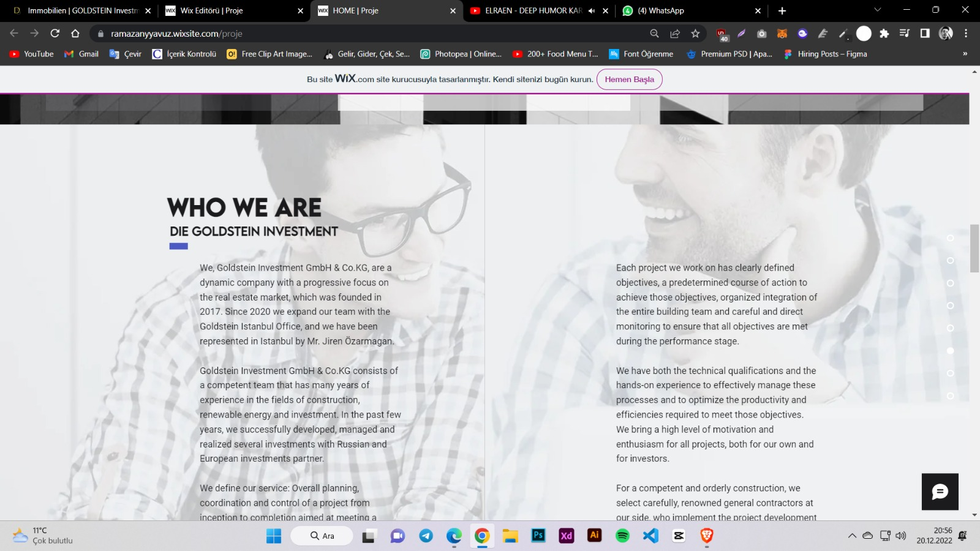980x551 pixels.
Task: Close the HOME | Proje tab
Action: [453, 11]
